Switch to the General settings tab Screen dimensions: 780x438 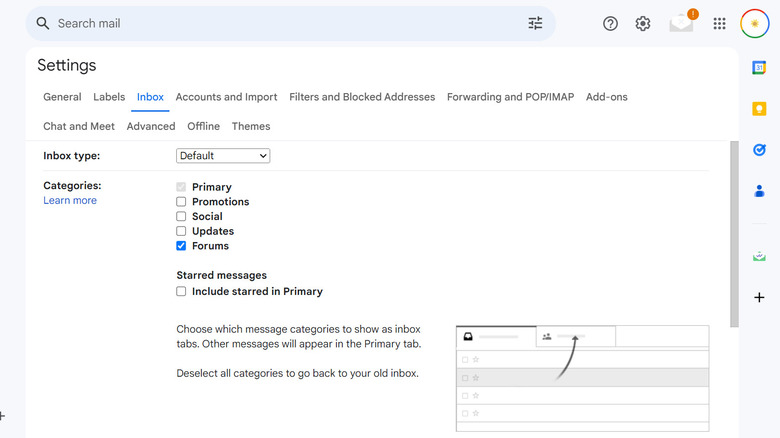pyautogui.click(x=62, y=97)
